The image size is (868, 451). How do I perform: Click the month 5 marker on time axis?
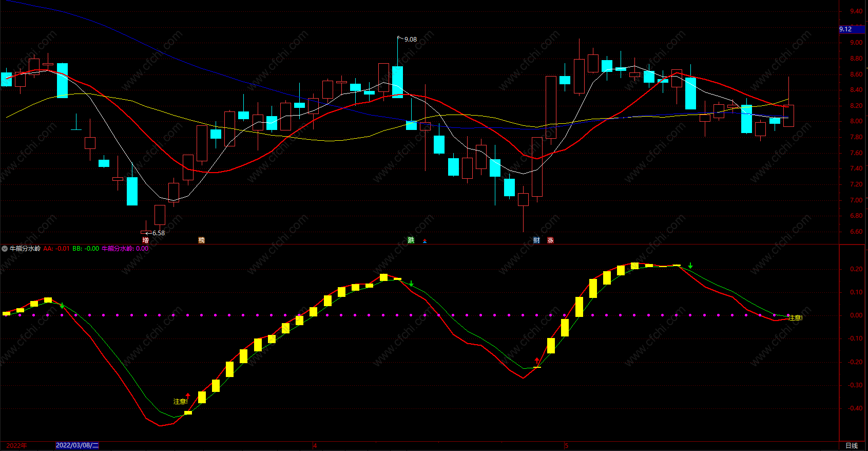[x=567, y=446]
